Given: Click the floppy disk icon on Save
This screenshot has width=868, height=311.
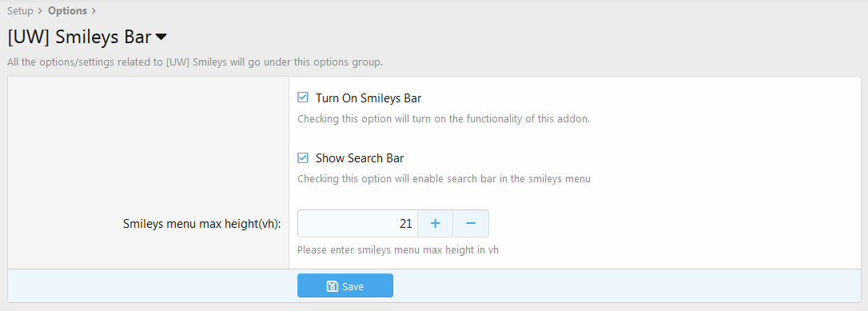Looking at the screenshot, I should tap(332, 286).
